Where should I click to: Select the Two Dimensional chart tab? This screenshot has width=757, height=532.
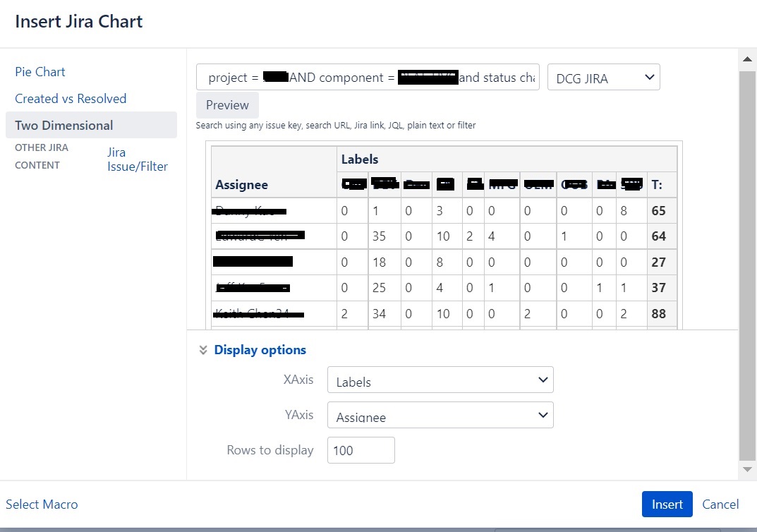[x=91, y=125]
